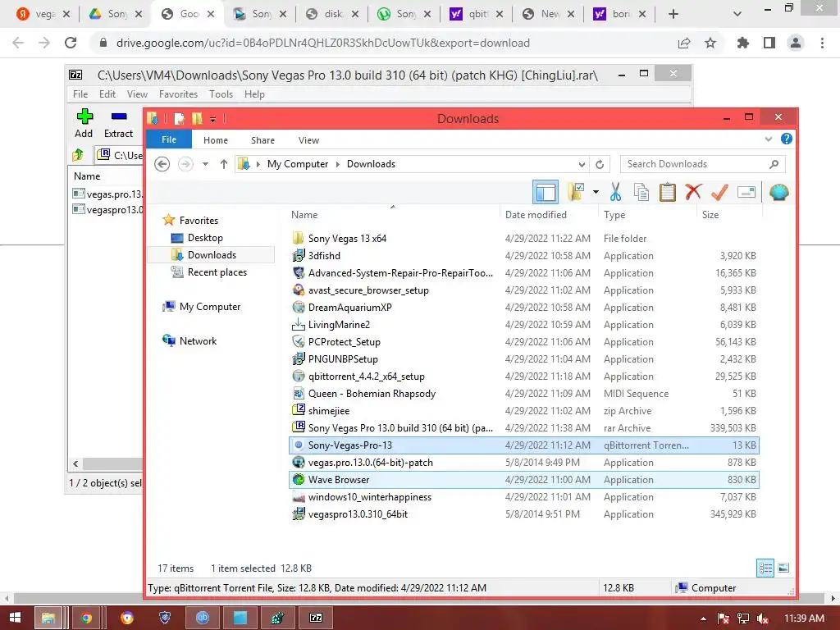The image size is (840, 630).
Task: Sort by the Date modified column header
Action: point(536,214)
